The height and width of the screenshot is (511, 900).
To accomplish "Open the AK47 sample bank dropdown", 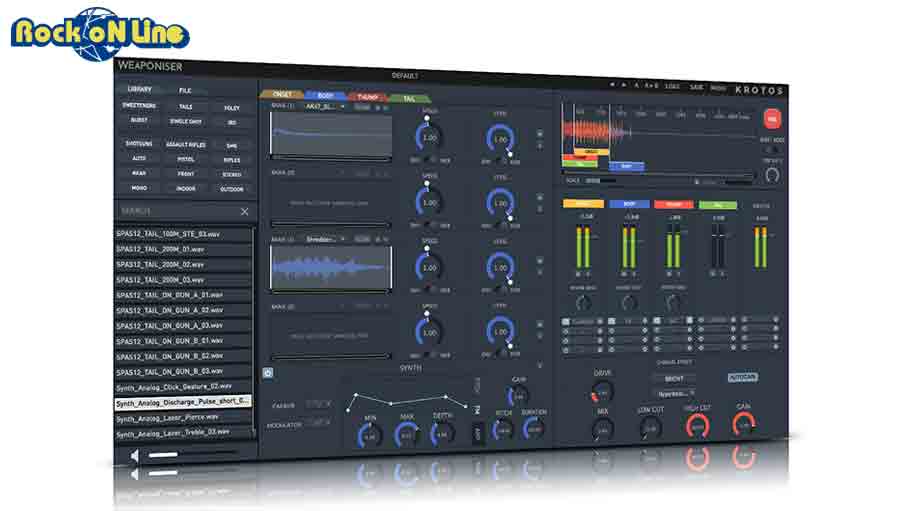I will coord(324,107).
